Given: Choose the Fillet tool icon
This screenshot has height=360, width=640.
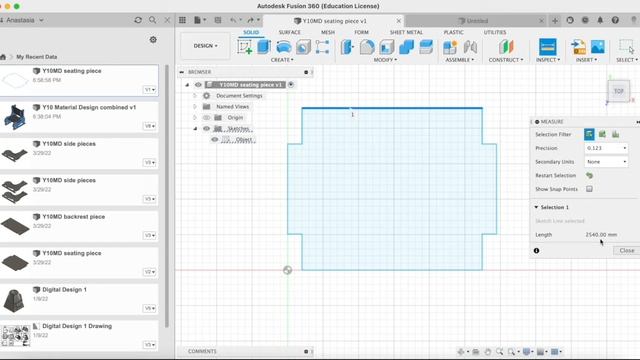Looking at the screenshot, I should pos(367,47).
